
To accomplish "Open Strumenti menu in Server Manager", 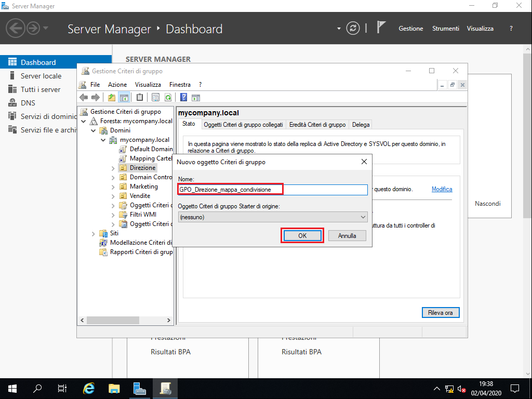I will click(445, 29).
